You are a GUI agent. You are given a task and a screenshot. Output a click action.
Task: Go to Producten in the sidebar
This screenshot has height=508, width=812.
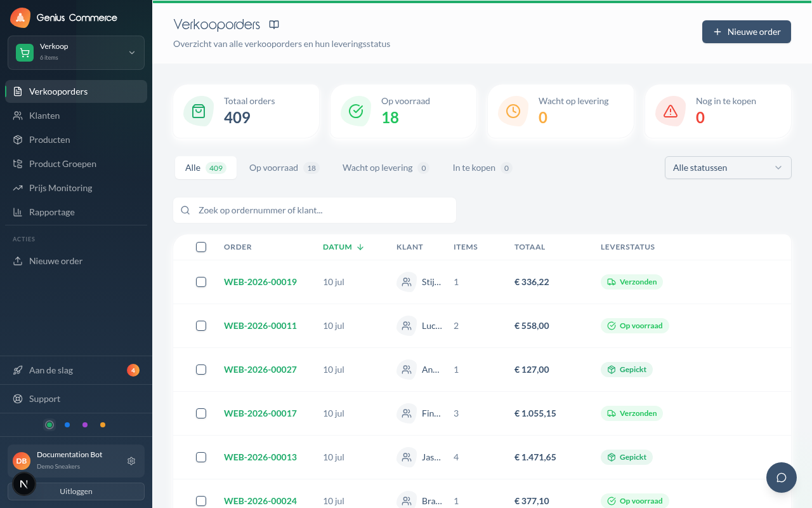(76, 140)
